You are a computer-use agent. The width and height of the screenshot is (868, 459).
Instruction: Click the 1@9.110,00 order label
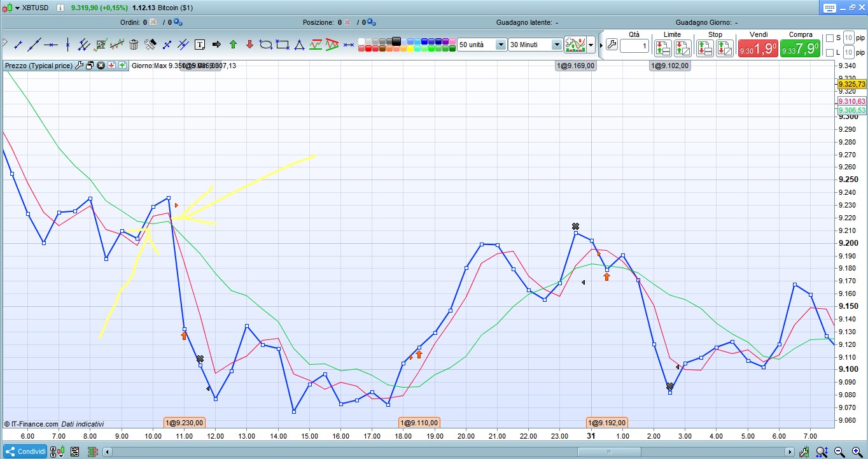(419, 422)
